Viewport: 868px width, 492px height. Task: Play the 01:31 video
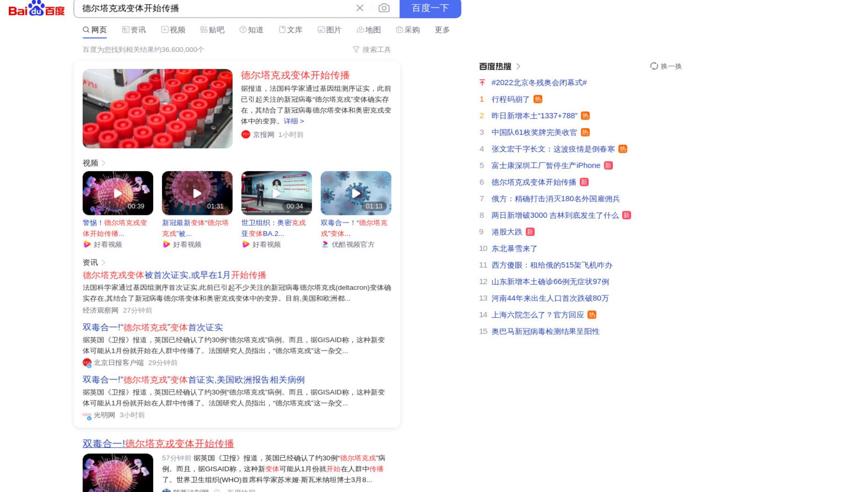pos(197,193)
